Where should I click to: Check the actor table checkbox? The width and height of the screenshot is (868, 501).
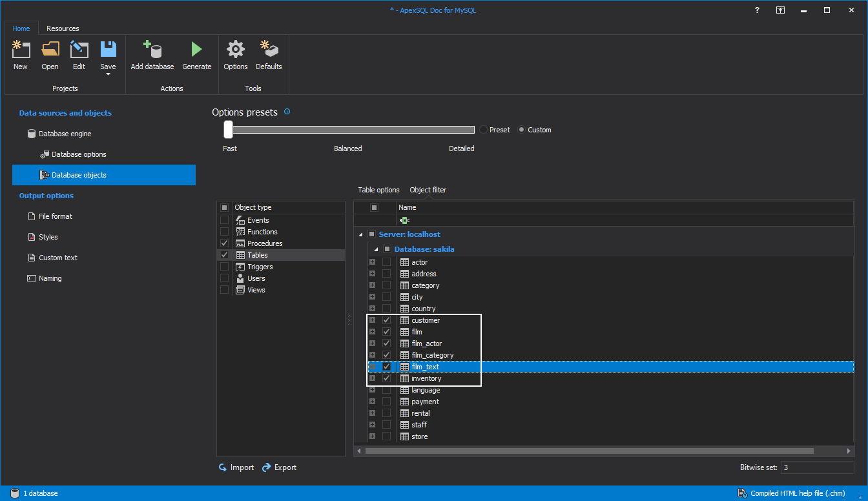pyautogui.click(x=386, y=262)
